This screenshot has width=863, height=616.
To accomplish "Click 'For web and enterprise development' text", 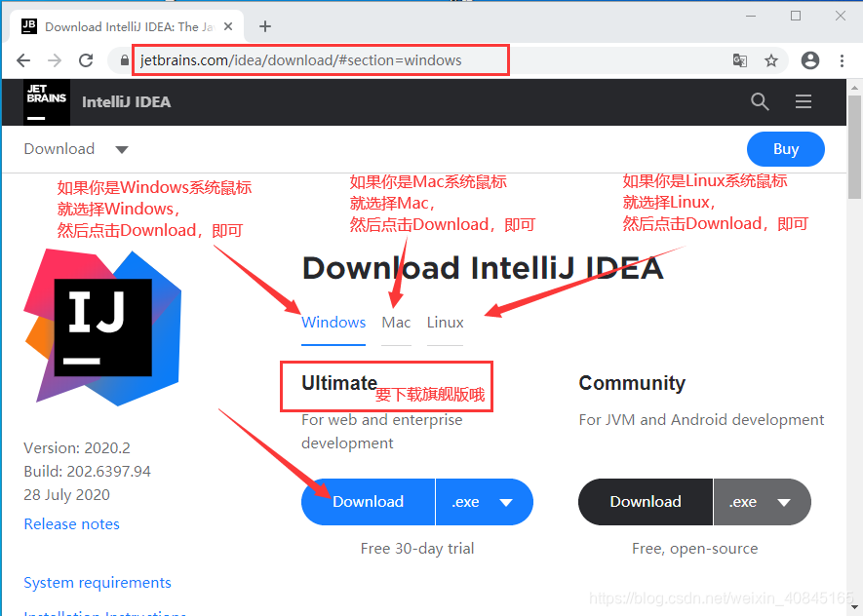I will click(x=382, y=431).
